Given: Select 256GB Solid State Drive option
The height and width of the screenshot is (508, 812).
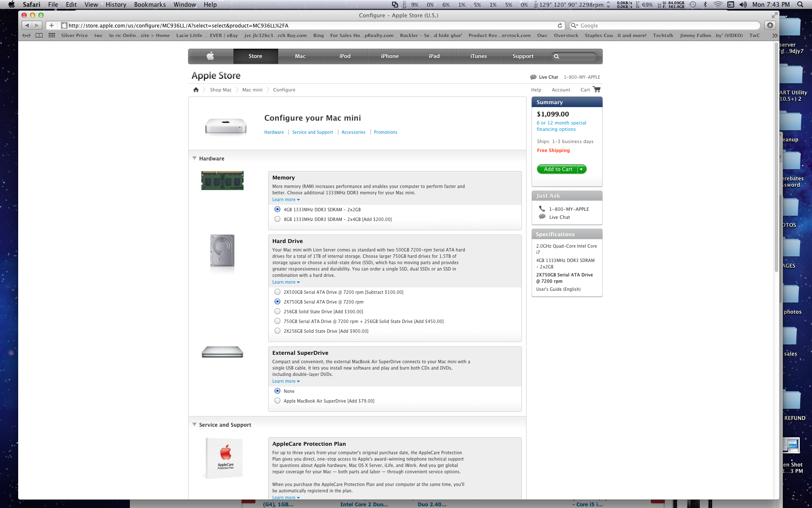Looking at the screenshot, I should (277, 311).
